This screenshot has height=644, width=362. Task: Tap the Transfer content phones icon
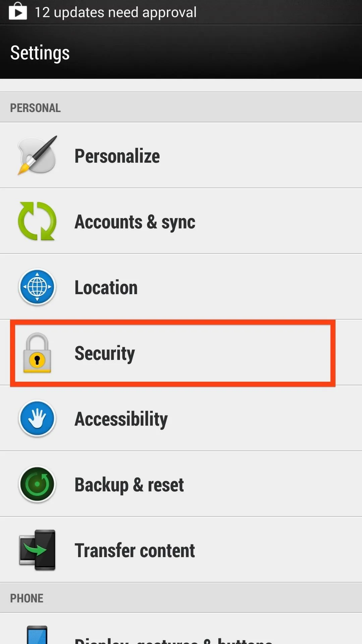pos(37,550)
